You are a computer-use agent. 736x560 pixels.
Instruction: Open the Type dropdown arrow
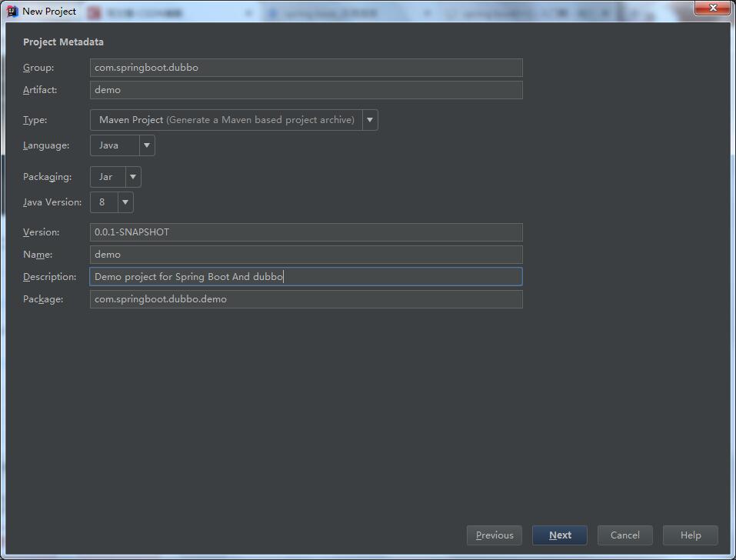click(370, 120)
